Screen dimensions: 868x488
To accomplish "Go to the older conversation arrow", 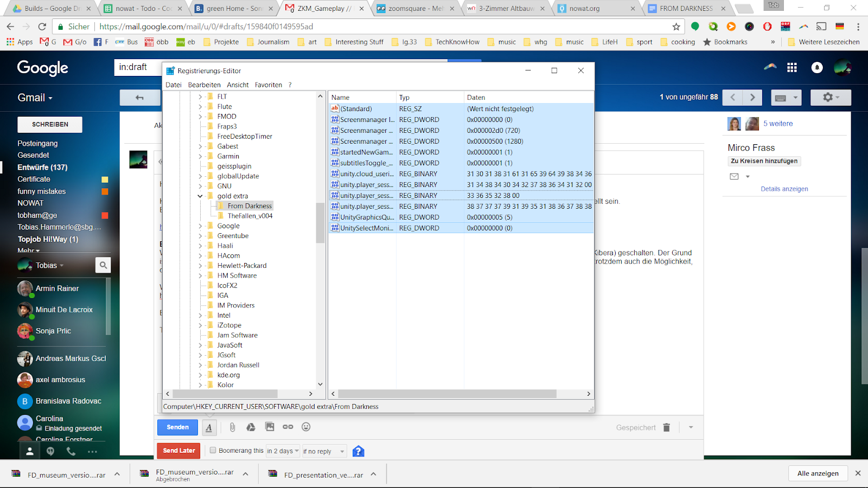I will point(752,98).
